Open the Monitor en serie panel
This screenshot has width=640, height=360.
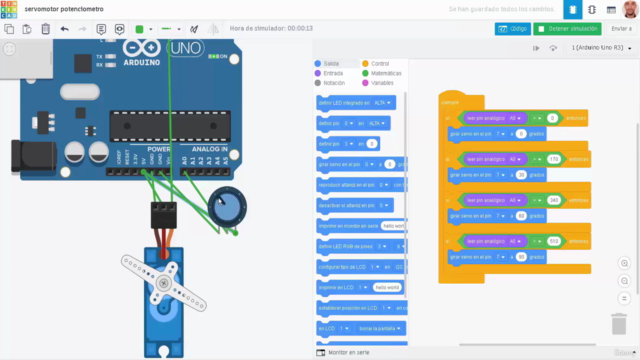coord(343,353)
